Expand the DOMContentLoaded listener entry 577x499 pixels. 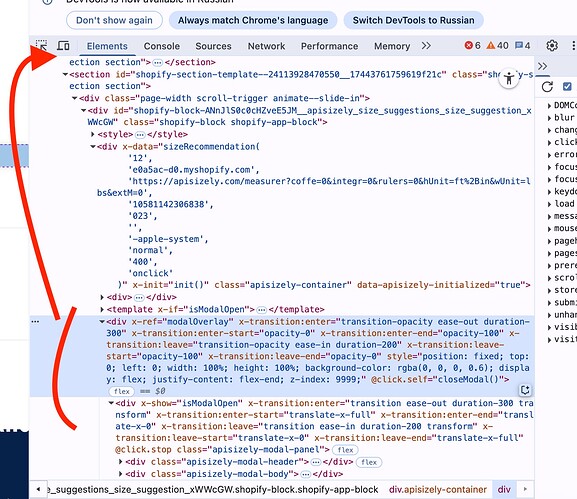click(549, 106)
